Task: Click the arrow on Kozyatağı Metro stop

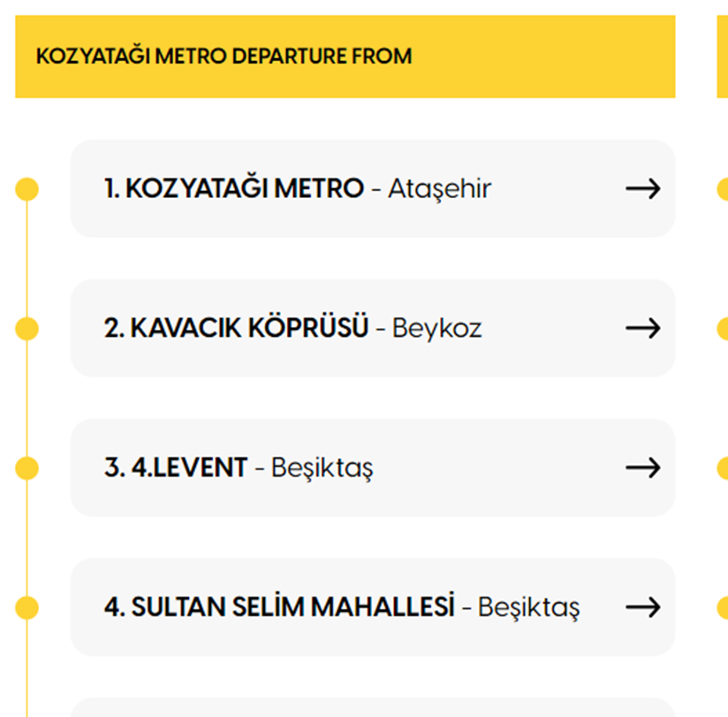Action: coord(642,188)
